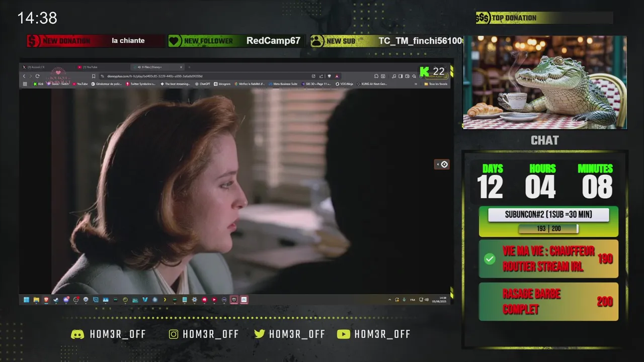Open the Meta taskbar icon
Viewport: 644px width, 362px height.
(244, 300)
